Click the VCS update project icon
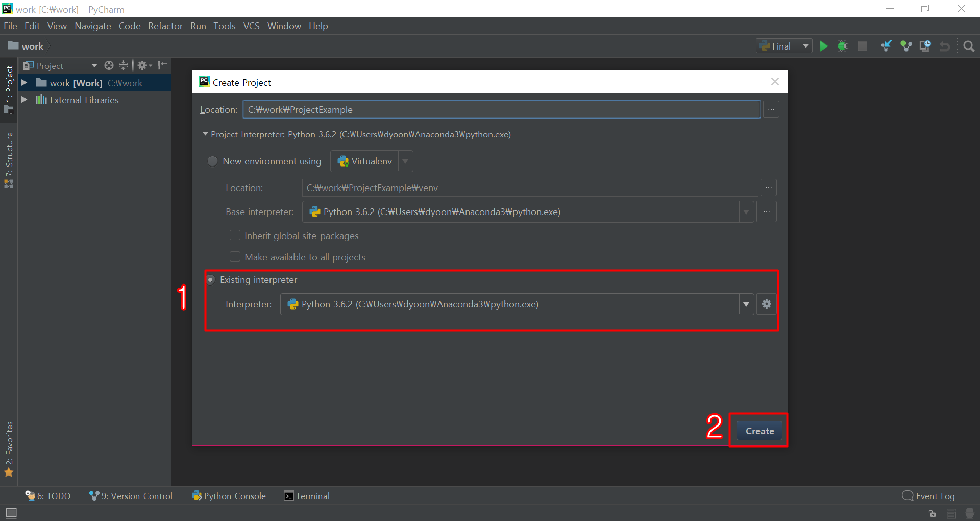The width and height of the screenshot is (980, 521). 887,46
